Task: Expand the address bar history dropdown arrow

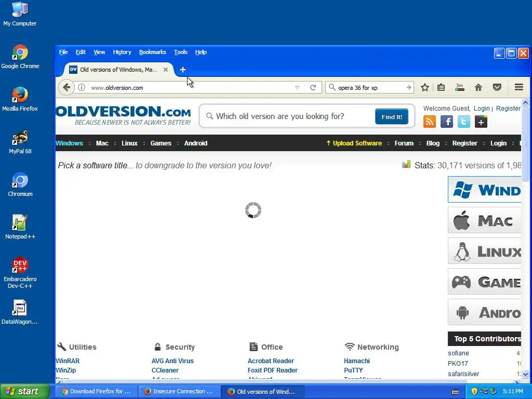Action: [297, 87]
